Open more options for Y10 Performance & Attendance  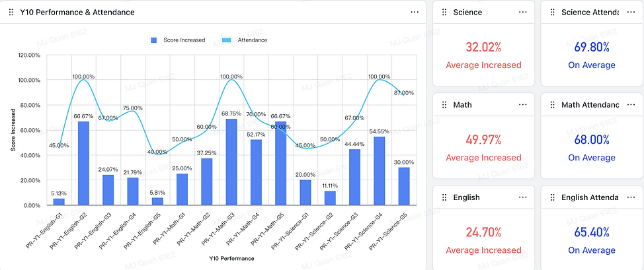point(415,13)
